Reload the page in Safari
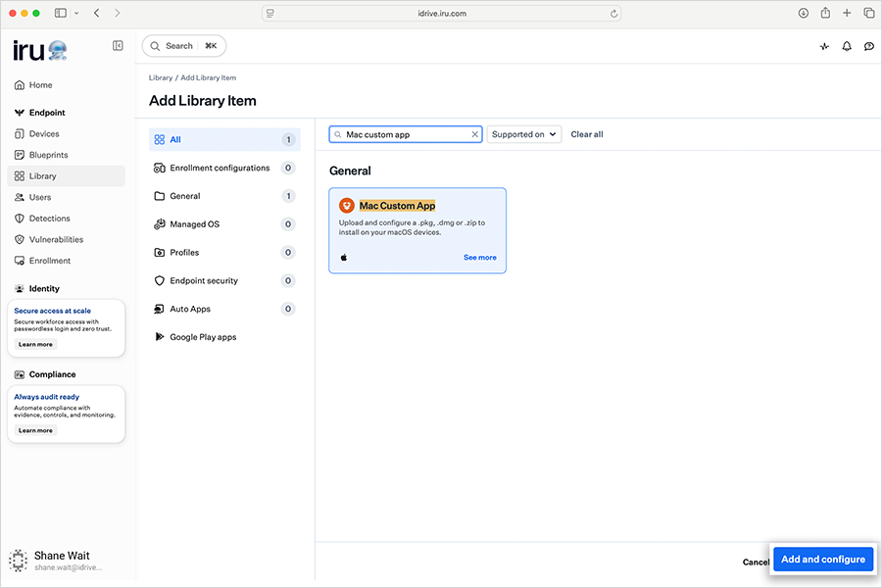882x588 pixels. (613, 14)
